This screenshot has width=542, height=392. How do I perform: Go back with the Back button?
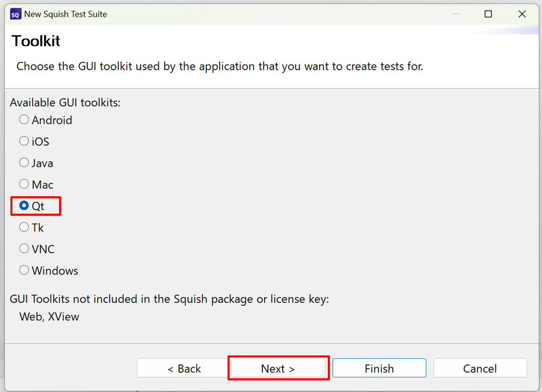(x=184, y=368)
